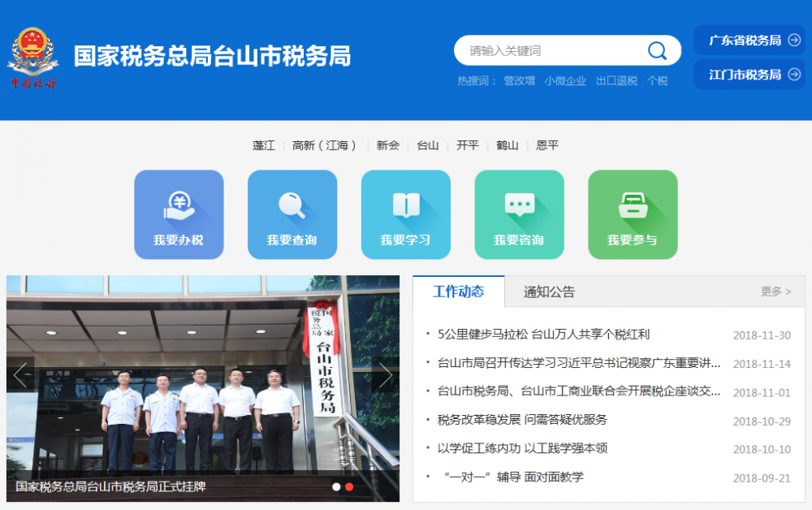Expand news list via 更多 link
The image size is (812, 510).
coord(775,292)
